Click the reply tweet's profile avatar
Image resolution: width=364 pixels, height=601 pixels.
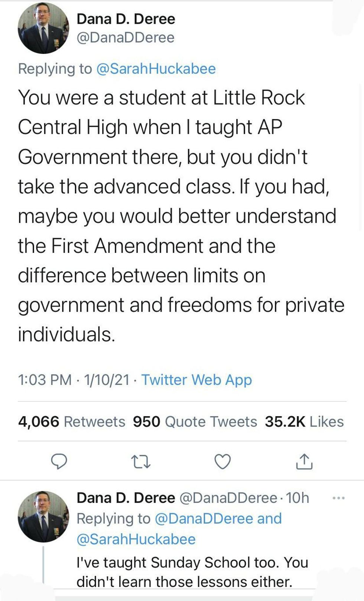click(43, 517)
